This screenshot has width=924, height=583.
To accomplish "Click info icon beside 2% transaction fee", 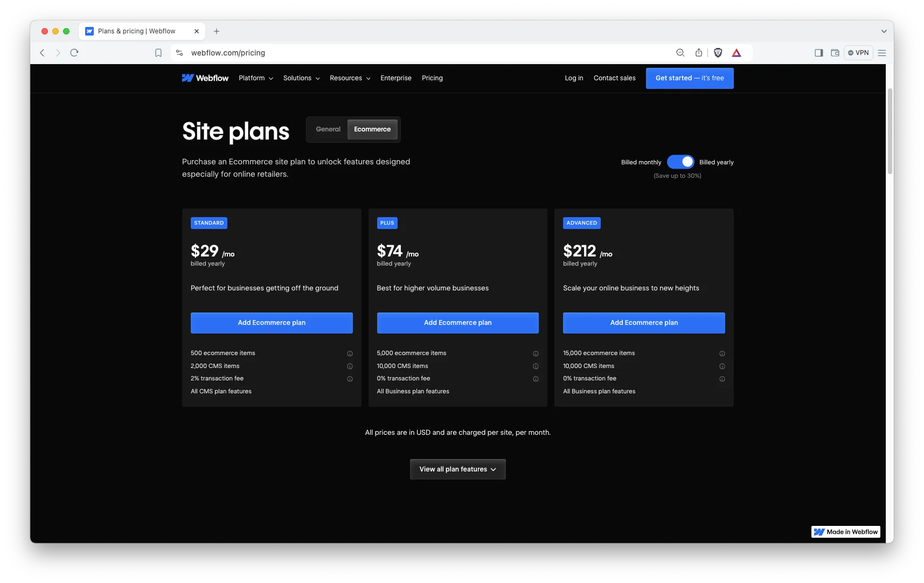I will (x=350, y=379).
